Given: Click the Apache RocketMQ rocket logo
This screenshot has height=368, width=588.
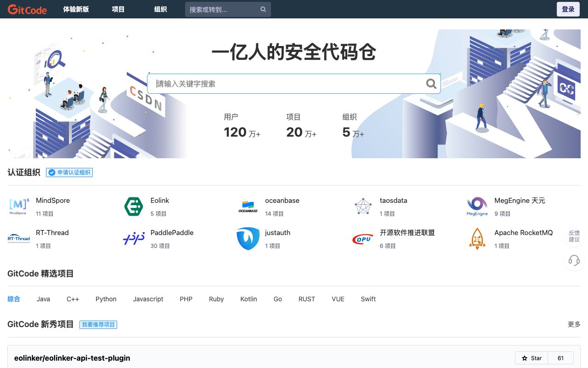Looking at the screenshot, I should pyautogui.click(x=477, y=238).
